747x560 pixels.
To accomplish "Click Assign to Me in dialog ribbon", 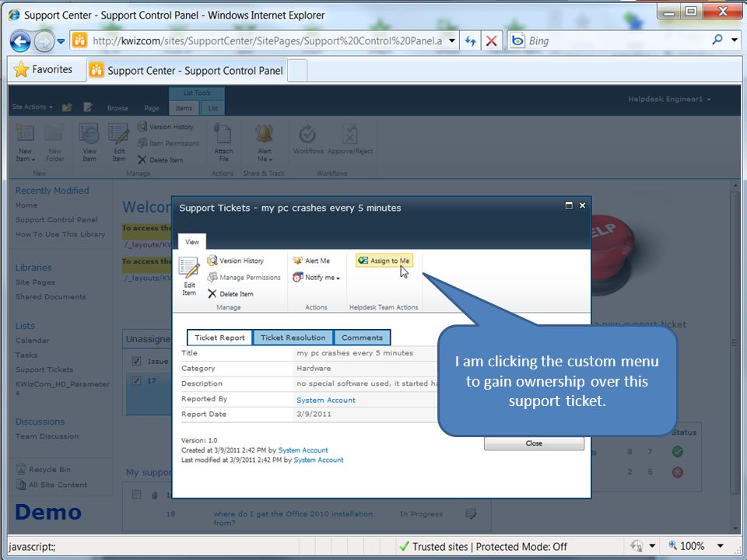I will coord(384,261).
